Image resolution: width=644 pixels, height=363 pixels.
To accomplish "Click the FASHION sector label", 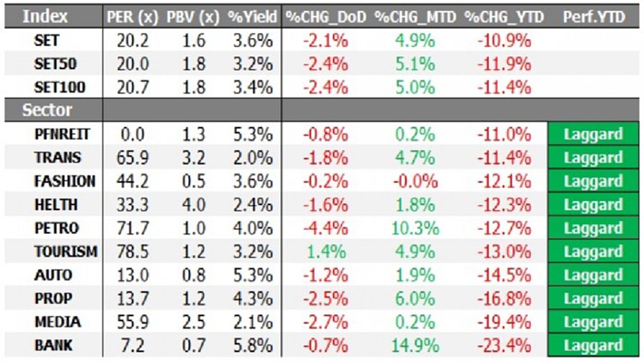I will (x=65, y=181).
